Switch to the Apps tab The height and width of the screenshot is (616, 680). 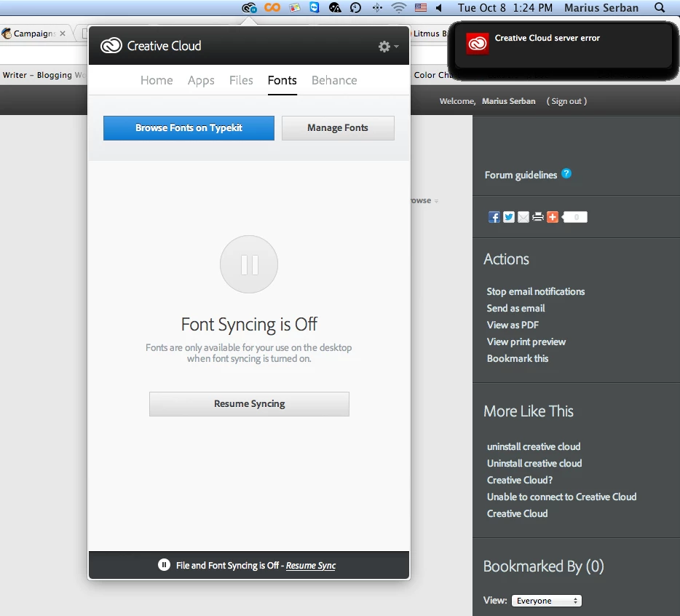point(201,80)
